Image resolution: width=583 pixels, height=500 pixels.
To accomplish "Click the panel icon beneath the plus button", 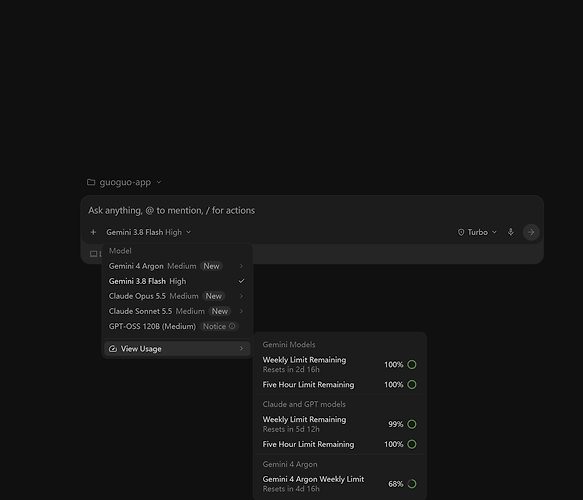I will (93, 254).
